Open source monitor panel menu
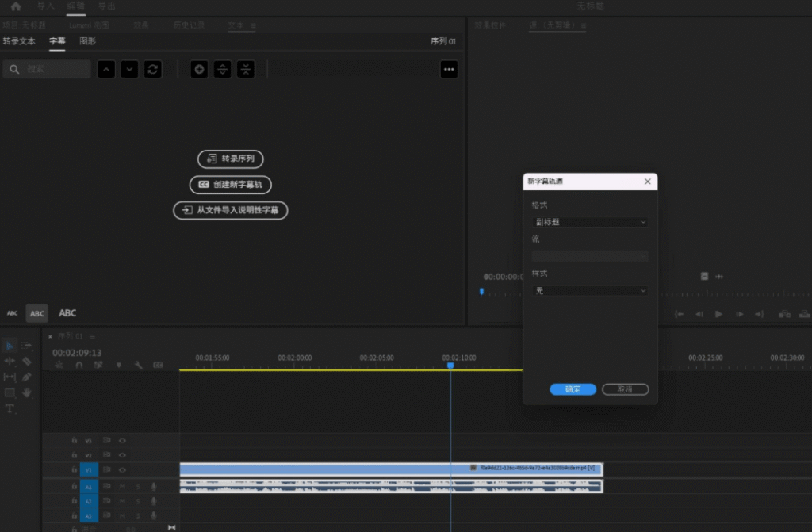This screenshot has height=532, width=812. tap(584, 25)
